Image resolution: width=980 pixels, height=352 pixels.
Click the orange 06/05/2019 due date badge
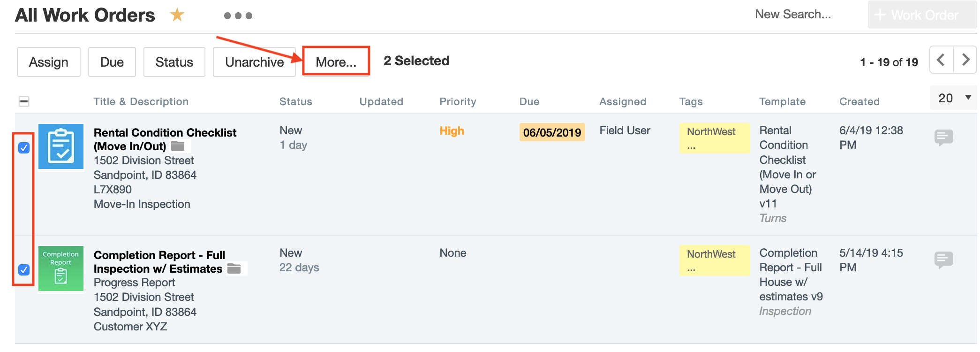552,132
